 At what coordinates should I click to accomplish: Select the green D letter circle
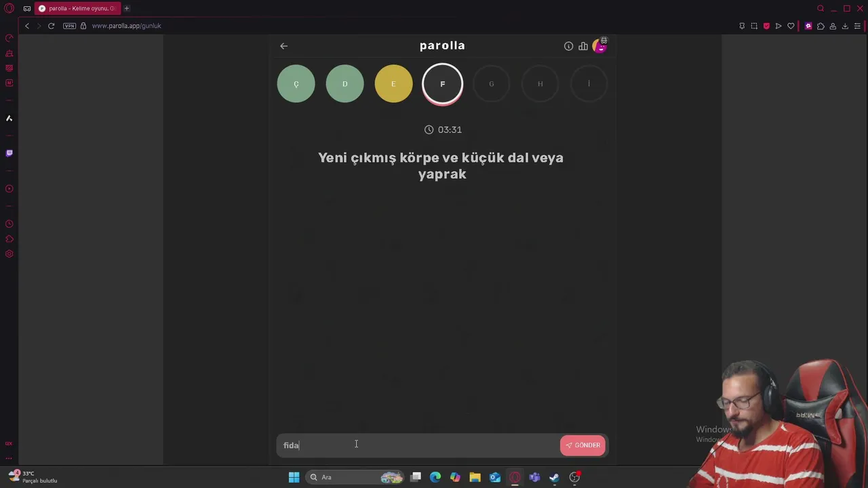pyautogui.click(x=344, y=83)
